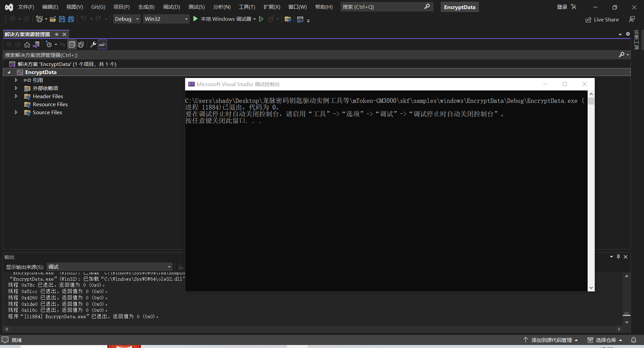
Task: Click the undo arrow icon
Action: pyautogui.click(x=84, y=19)
